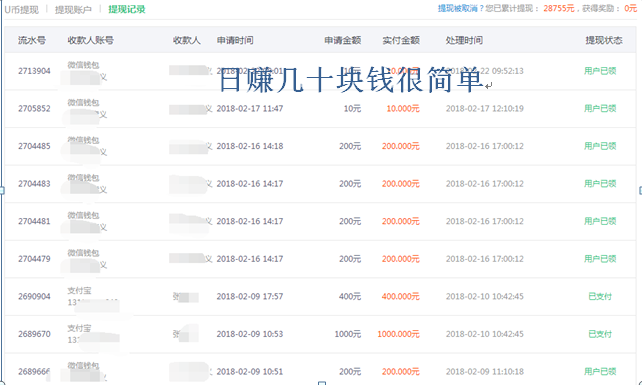Click the 申请时间 column header
This screenshot has height=385, width=642.
pos(235,40)
